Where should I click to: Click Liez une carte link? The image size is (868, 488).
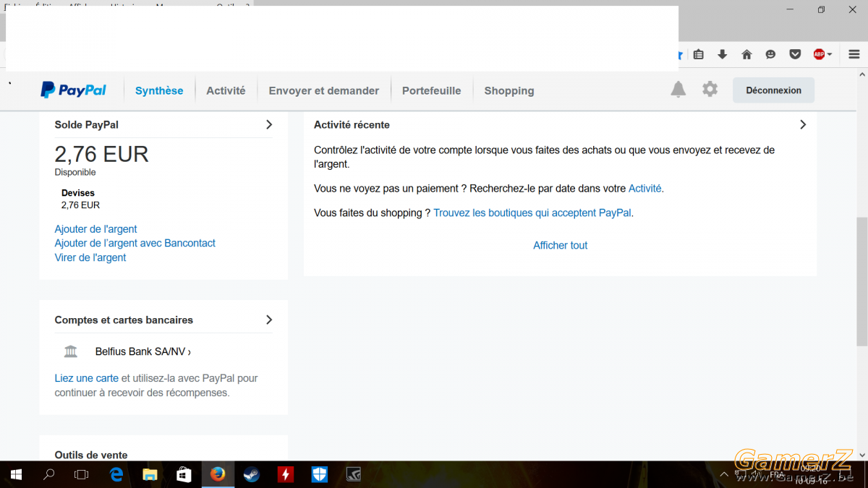point(87,378)
